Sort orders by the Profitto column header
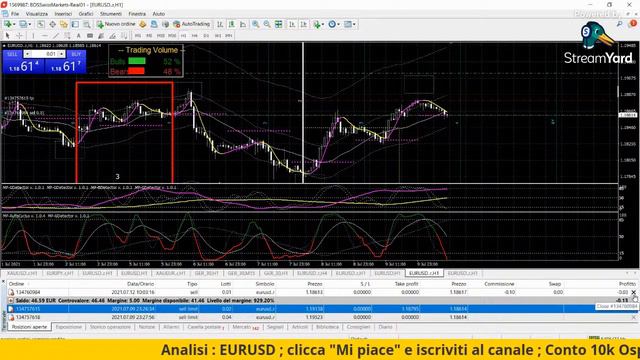This screenshot has width=640, height=360. [x=627, y=284]
